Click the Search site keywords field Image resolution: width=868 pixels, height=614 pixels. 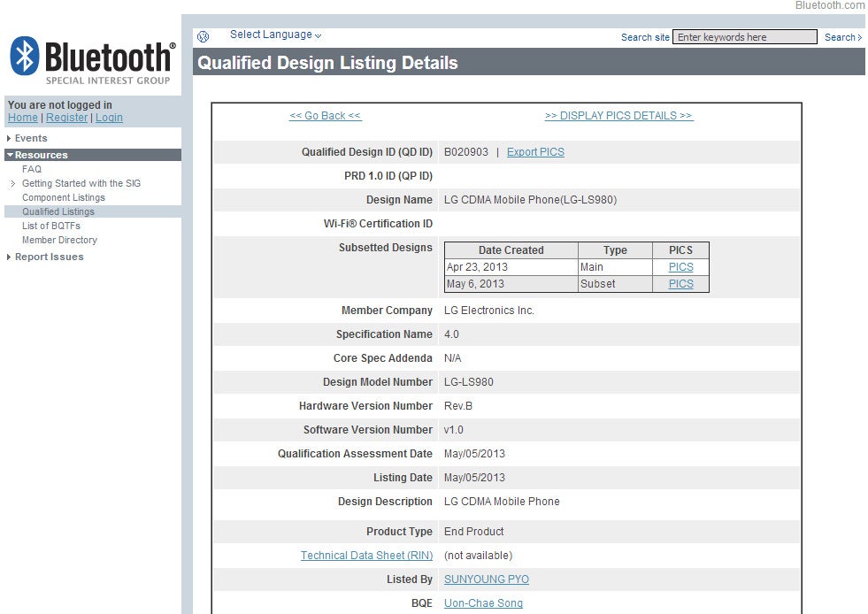point(744,37)
